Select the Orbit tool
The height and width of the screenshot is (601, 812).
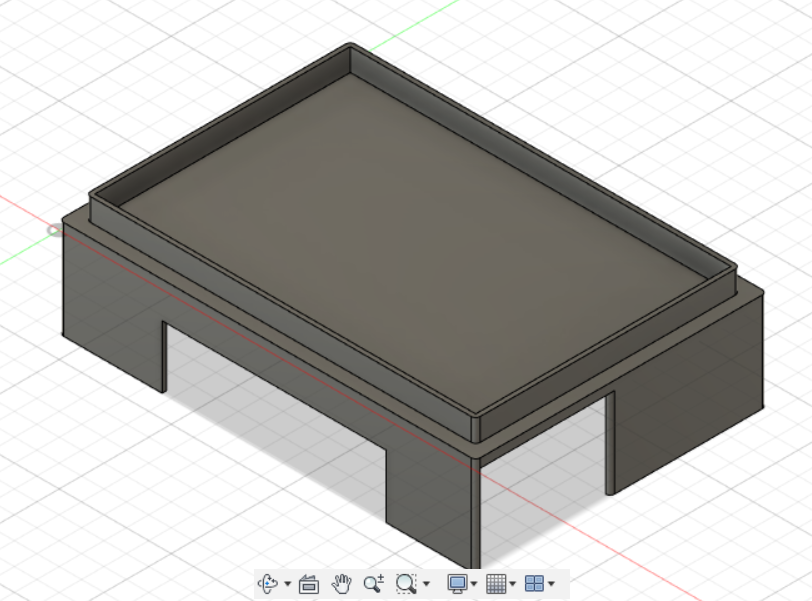click(x=268, y=584)
